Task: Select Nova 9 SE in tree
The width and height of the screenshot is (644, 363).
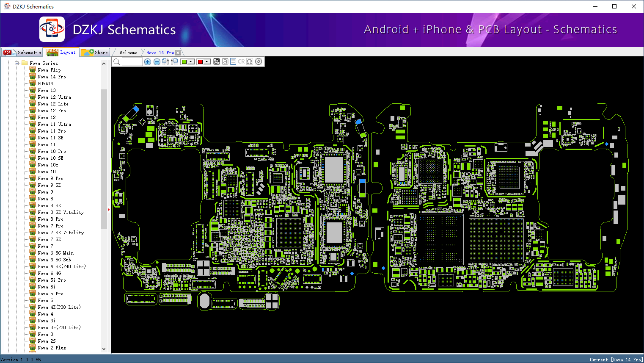Action: click(49, 185)
